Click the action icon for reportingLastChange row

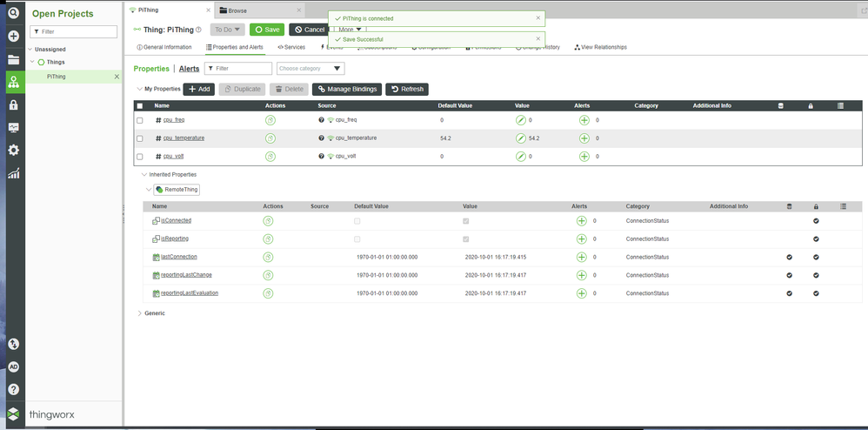(x=268, y=275)
